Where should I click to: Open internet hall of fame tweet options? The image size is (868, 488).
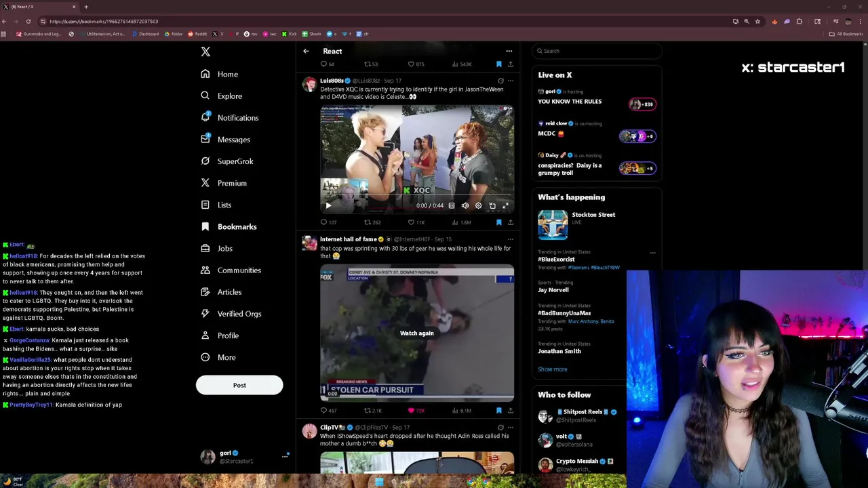click(x=511, y=239)
